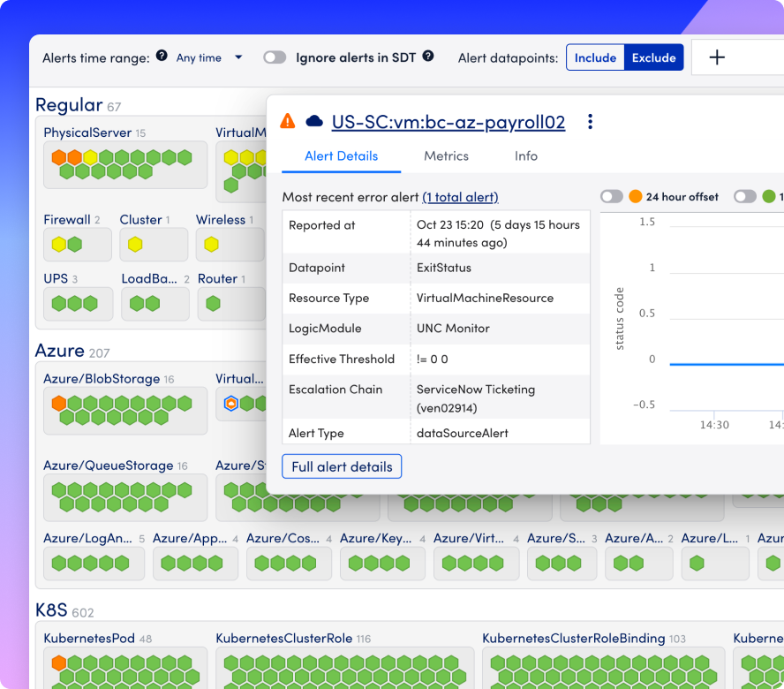Switch to the Metrics tab
This screenshot has width=784, height=689.
pyautogui.click(x=447, y=156)
